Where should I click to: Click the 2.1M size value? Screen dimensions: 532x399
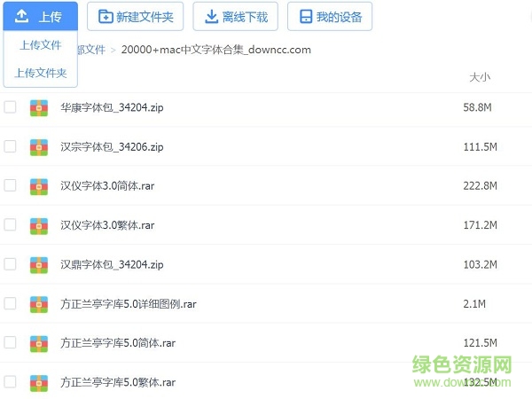474,304
